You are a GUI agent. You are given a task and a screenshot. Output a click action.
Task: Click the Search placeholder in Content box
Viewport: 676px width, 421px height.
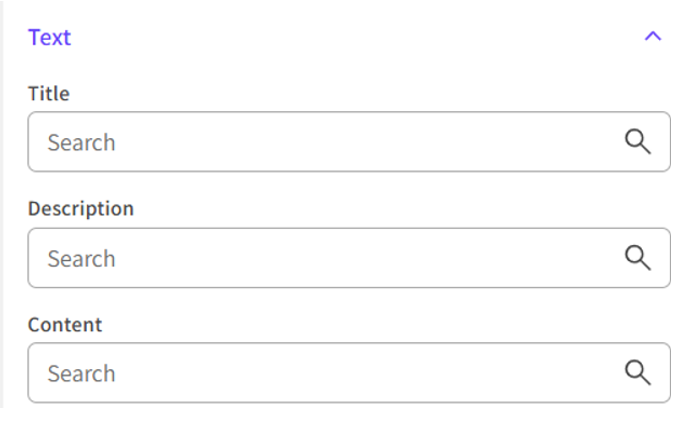[x=81, y=373]
